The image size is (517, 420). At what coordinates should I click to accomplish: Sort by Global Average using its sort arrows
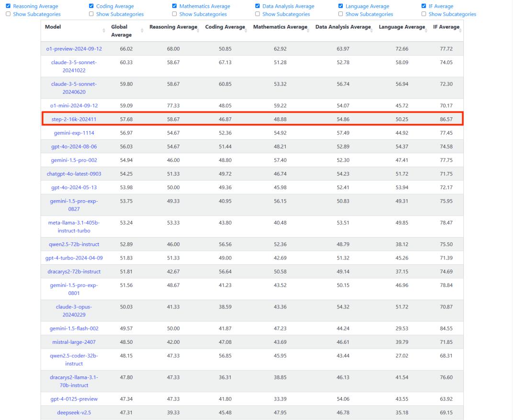tap(142, 31)
